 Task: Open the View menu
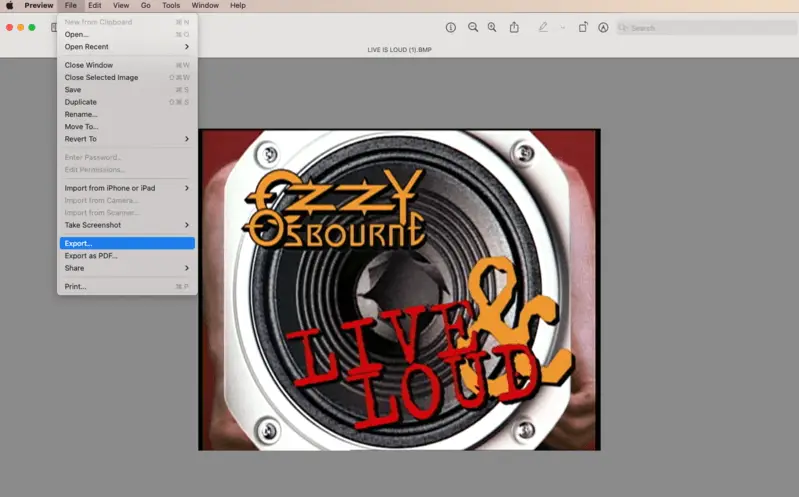[x=121, y=6]
